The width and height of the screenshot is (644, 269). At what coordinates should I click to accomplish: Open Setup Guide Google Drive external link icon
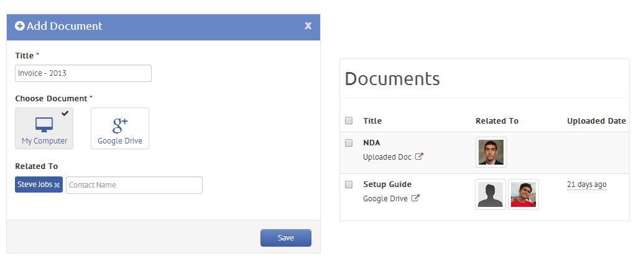pyautogui.click(x=416, y=198)
